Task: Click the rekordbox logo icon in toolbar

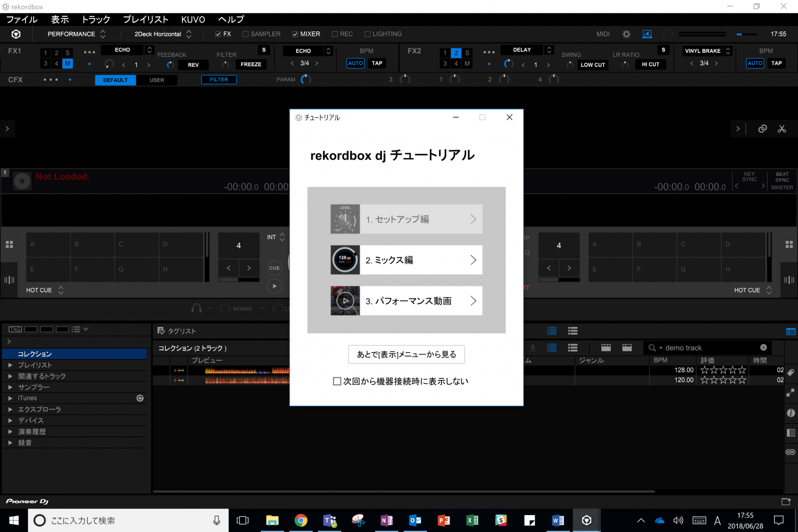Action: [16, 34]
